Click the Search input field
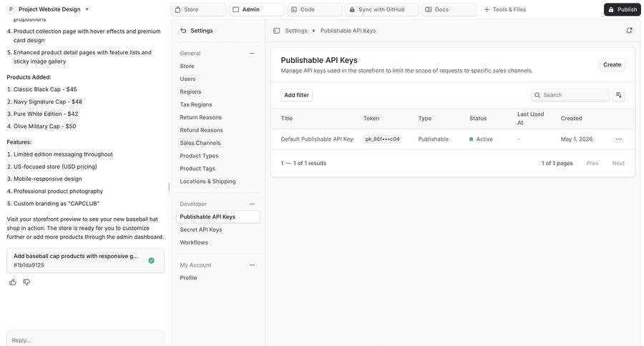 click(570, 95)
